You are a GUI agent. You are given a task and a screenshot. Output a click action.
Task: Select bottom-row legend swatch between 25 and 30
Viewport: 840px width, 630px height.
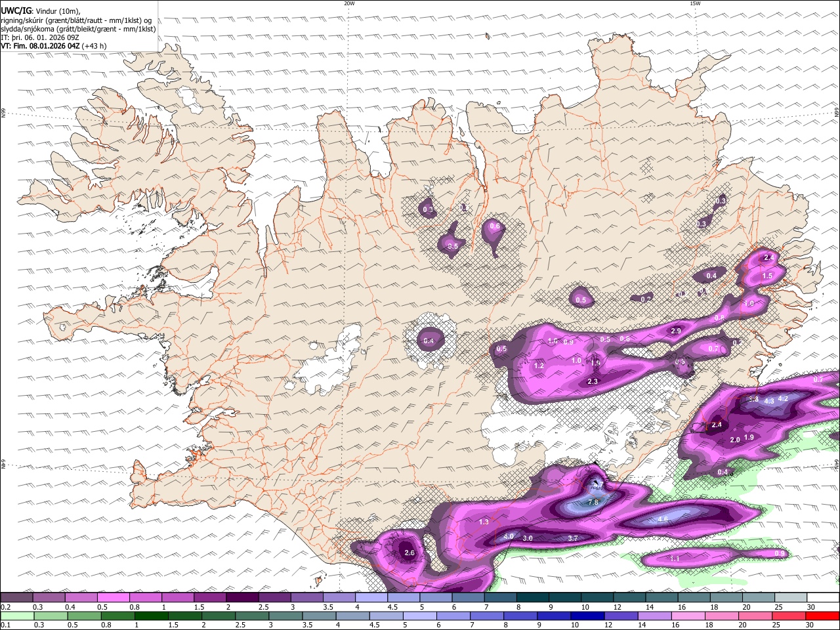click(x=789, y=616)
